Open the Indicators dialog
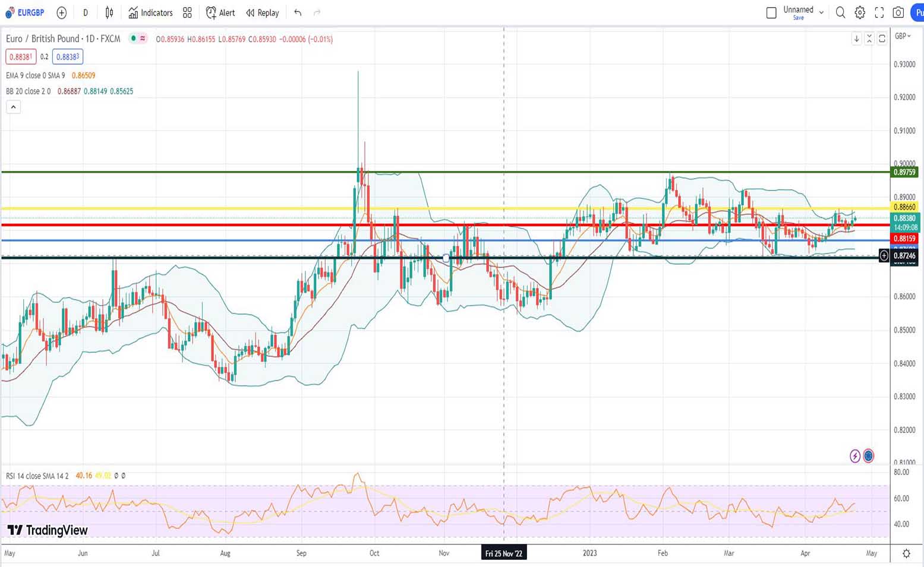The height and width of the screenshot is (567, 924). click(x=150, y=12)
